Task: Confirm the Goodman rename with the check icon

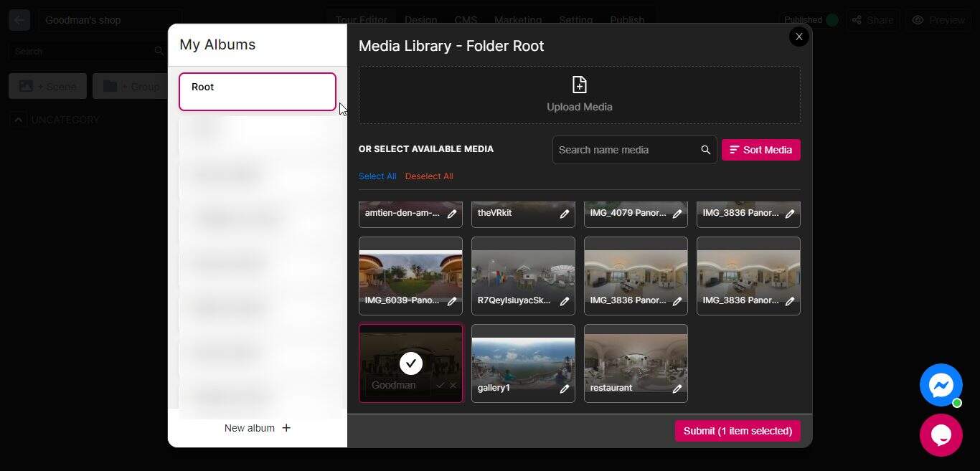Action: [440, 386]
